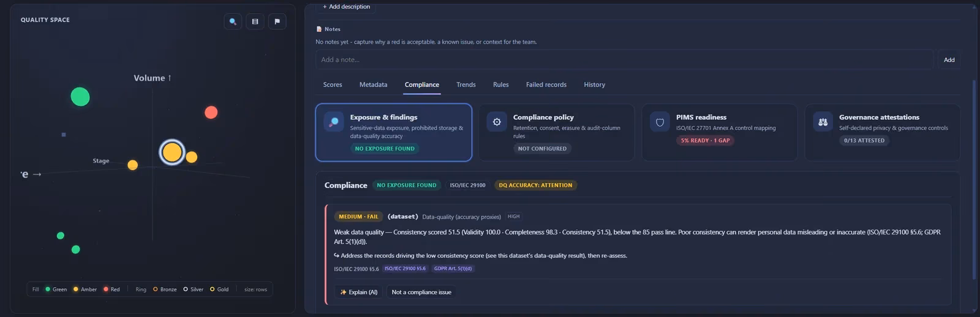Select the amber bubble beside the Stage label

tap(132, 165)
